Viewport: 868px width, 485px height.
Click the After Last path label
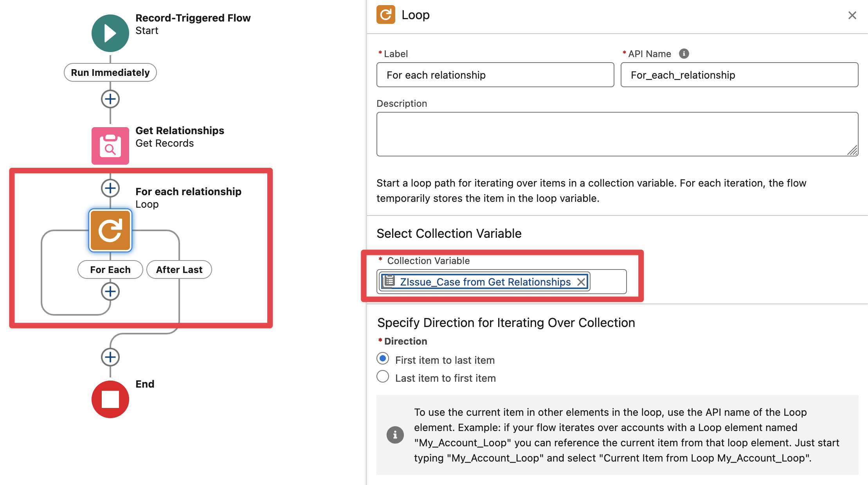(x=179, y=269)
